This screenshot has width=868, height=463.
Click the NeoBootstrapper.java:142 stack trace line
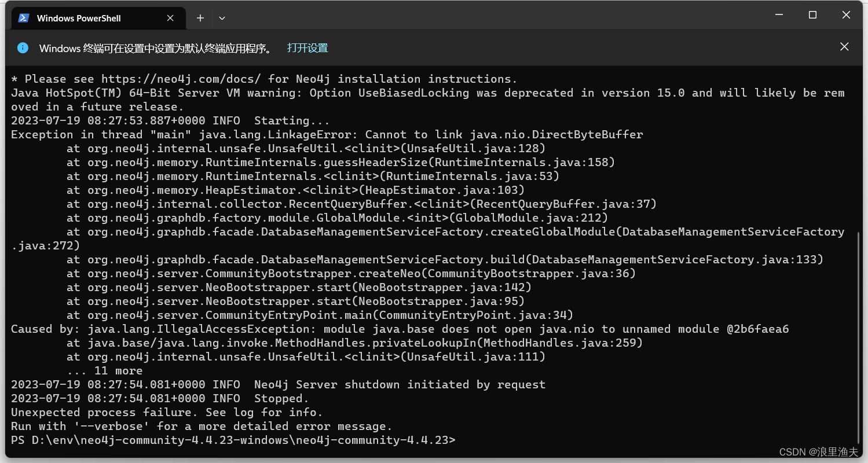point(299,287)
